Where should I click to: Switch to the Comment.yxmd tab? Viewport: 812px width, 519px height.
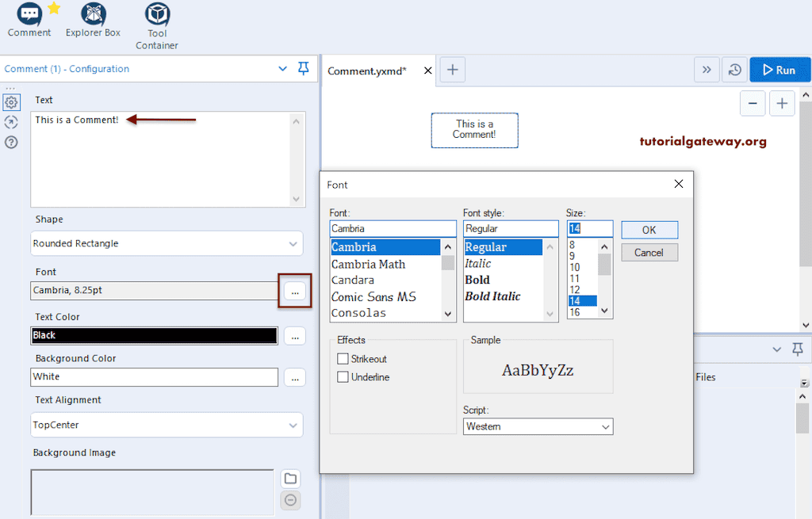pos(369,70)
